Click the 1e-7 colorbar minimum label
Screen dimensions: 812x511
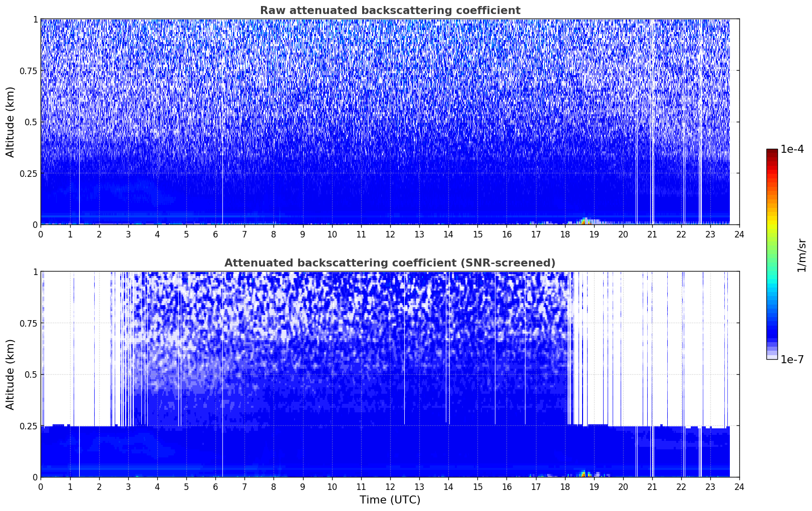[792, 360]
